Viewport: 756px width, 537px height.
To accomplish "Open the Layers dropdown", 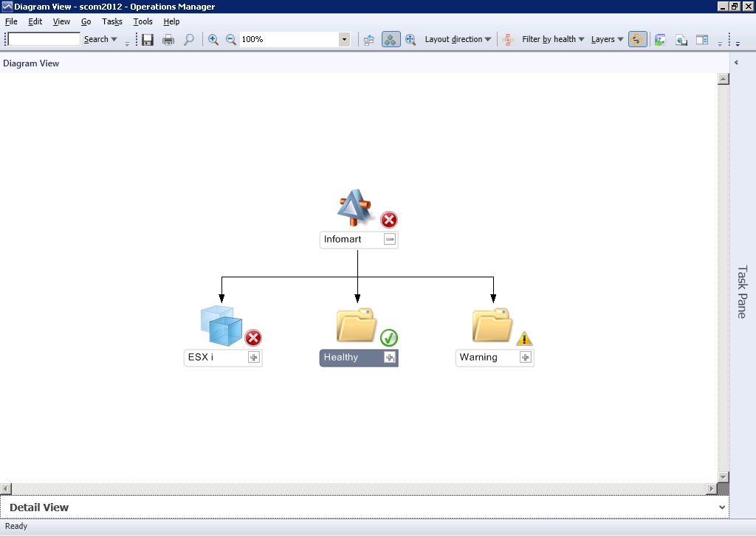I will click(607, 40).
